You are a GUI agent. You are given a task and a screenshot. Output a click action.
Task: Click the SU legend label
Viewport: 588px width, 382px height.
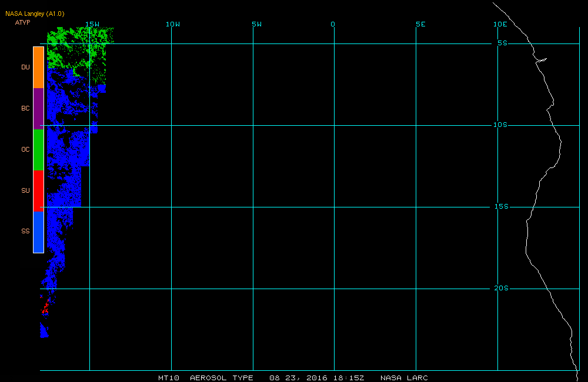(25, 190)
